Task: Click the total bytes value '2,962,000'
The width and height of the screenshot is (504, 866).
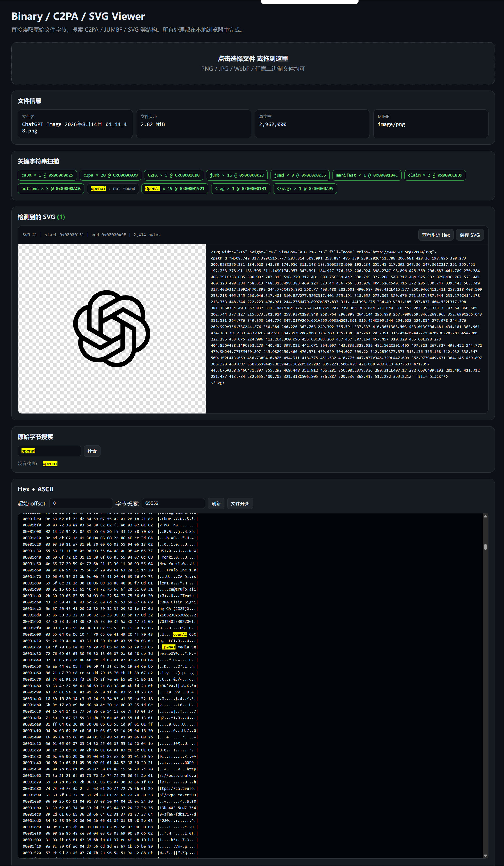Action: [273, 124]
